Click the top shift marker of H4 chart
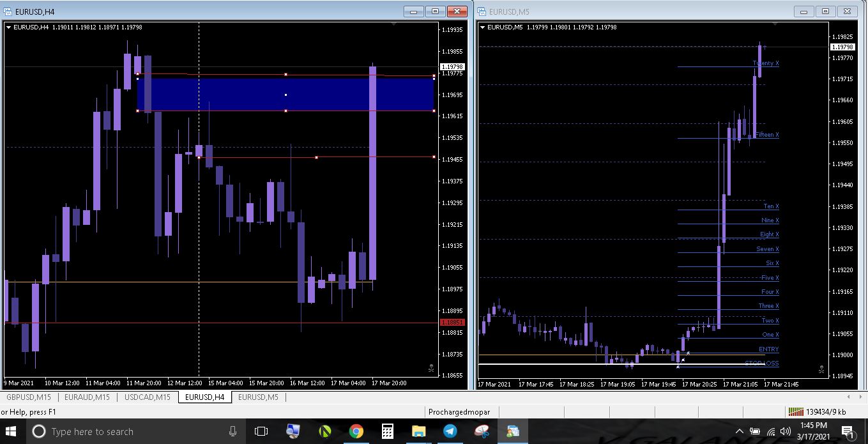Viewport: 868px width, 444px height. coord(393,24)
